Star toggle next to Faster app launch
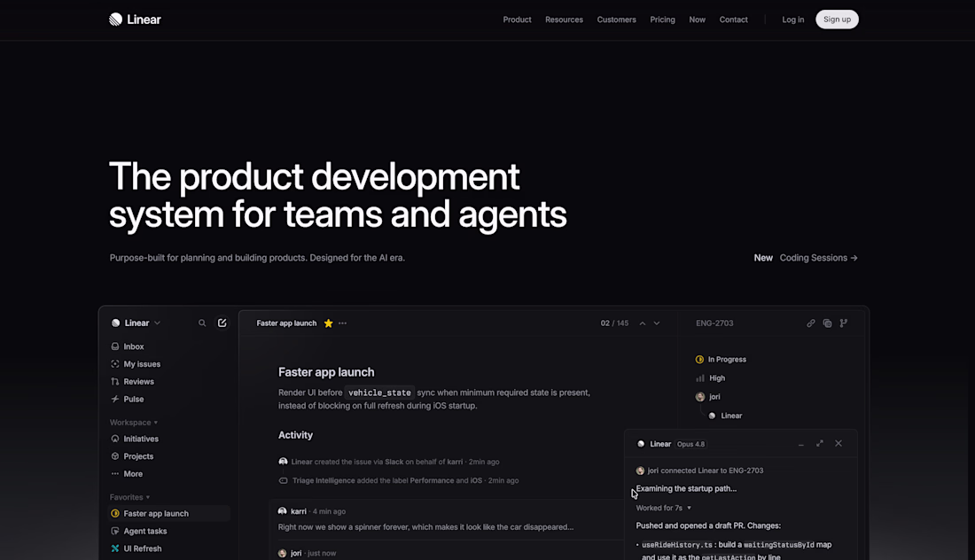This screenshot has width=975, height=560. click(x=328, y=323)
